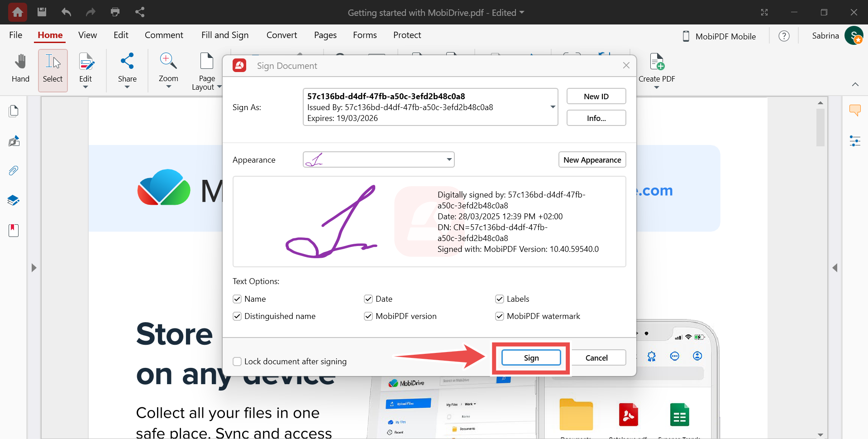Open the File menu
868x439 pixels.
click(x=16, y=35)
